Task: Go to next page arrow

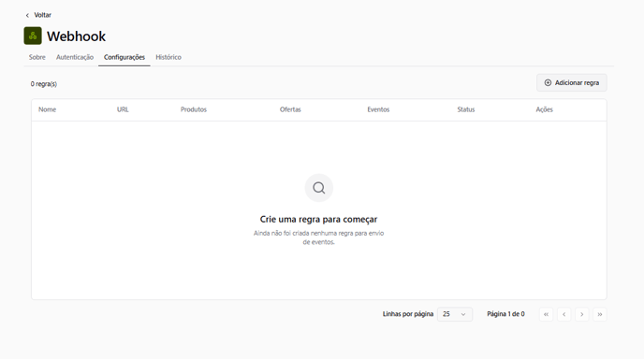Action: coord(582,314)
